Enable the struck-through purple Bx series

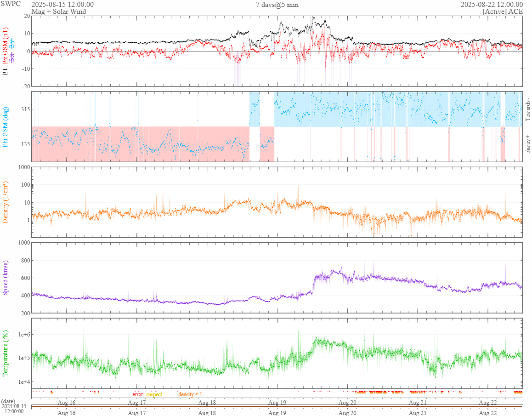[x=12, y=58]
